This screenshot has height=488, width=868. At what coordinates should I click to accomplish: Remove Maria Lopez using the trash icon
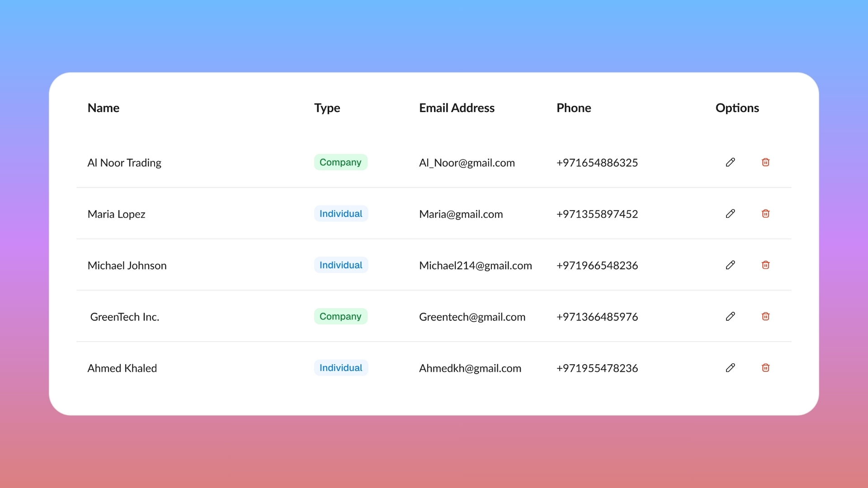(765, 214)
